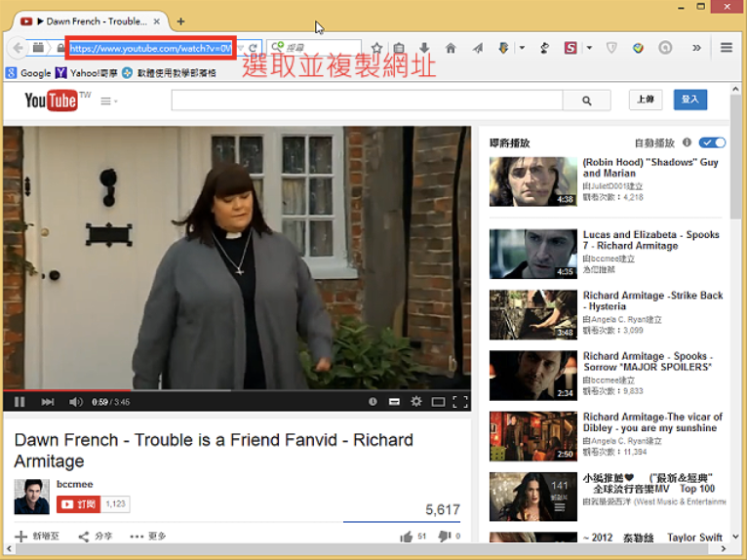Screen dimensions: 747x560
Task: Click the autoplay info icon
Action: [x=687, y=142]
